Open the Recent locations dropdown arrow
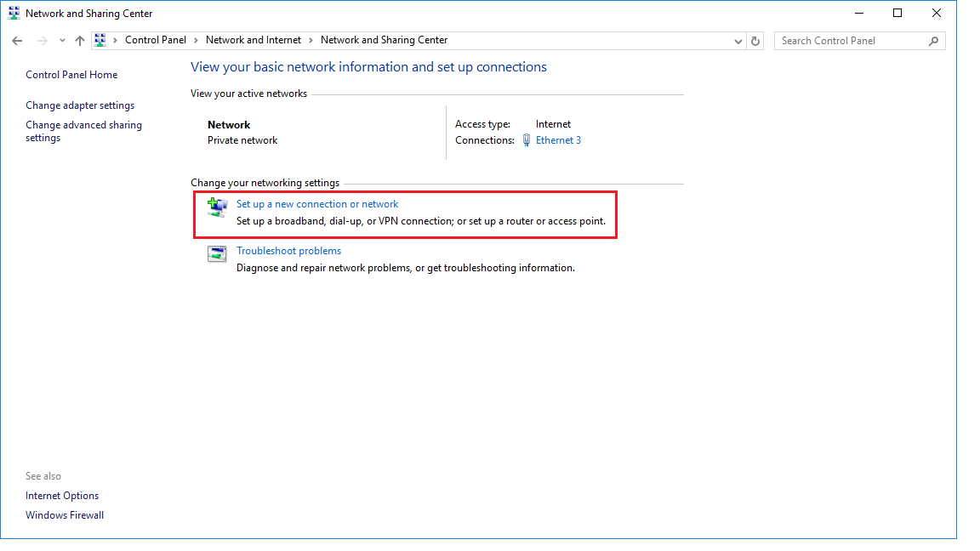980x551 pixels. (x=62, y=41)
